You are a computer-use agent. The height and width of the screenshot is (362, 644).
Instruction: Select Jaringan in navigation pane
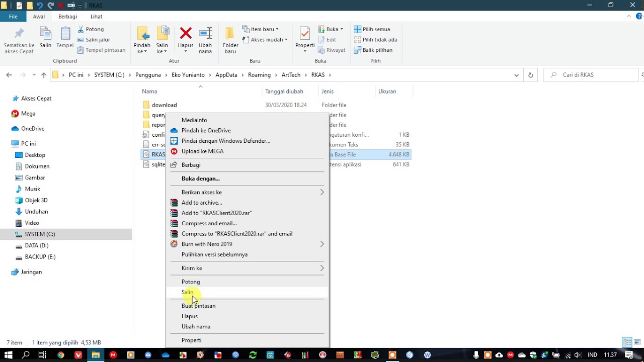pos(31,272)
